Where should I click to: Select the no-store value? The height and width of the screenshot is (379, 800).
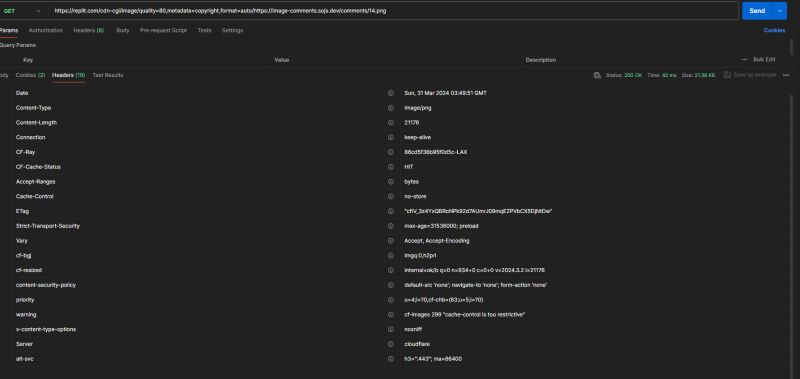point(415,196)
